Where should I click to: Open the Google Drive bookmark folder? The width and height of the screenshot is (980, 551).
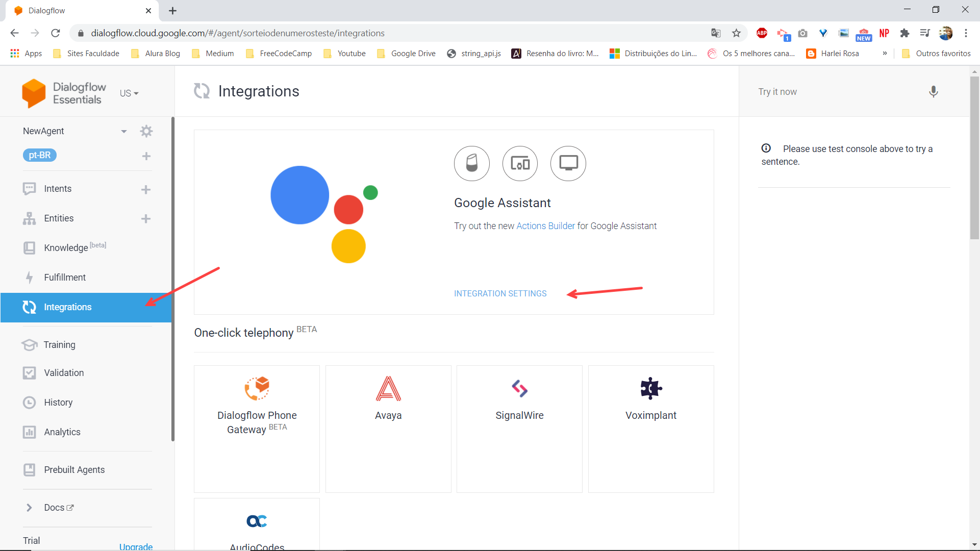[x=406, y=54]
